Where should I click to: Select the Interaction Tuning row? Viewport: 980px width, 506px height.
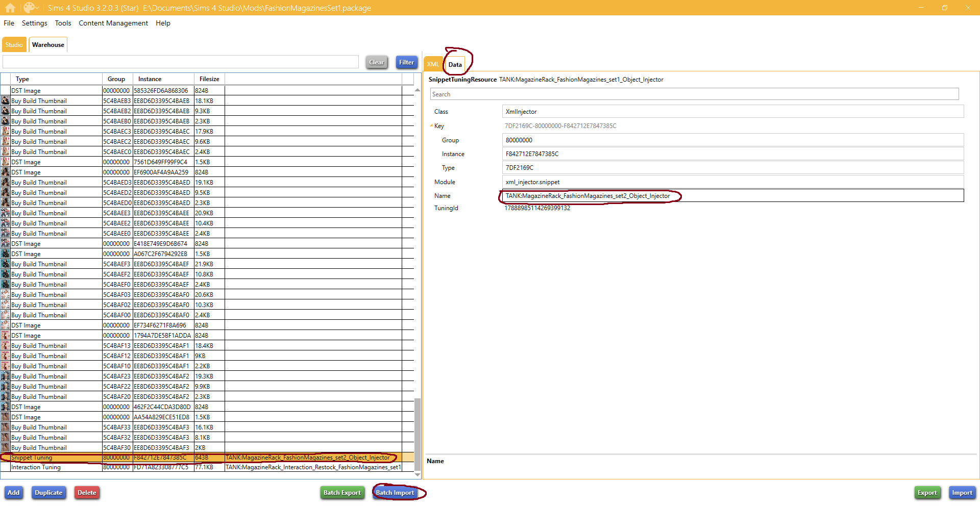(207, 467)
